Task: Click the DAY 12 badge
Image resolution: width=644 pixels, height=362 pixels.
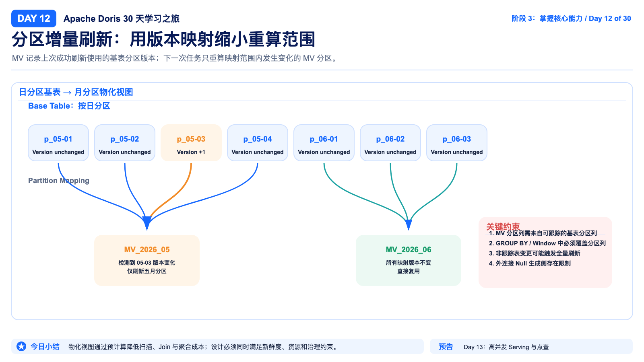Action: click(34, 19)
